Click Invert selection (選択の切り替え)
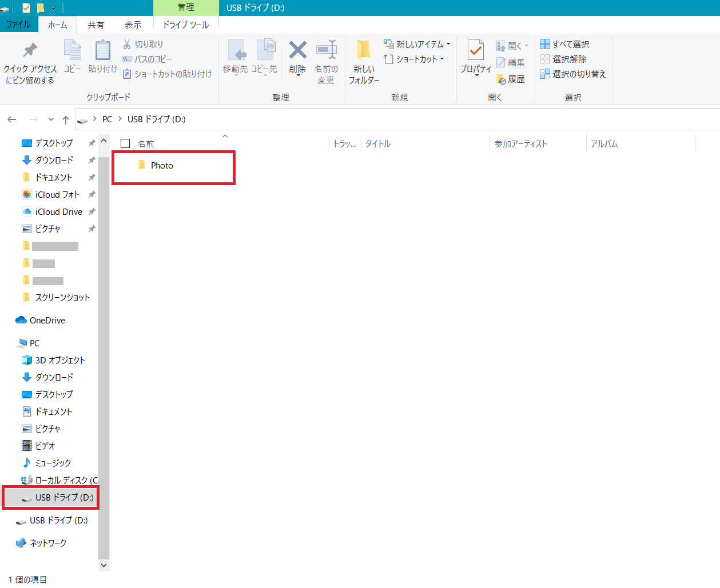The image size is (720, 588). [x=573, y=74]
